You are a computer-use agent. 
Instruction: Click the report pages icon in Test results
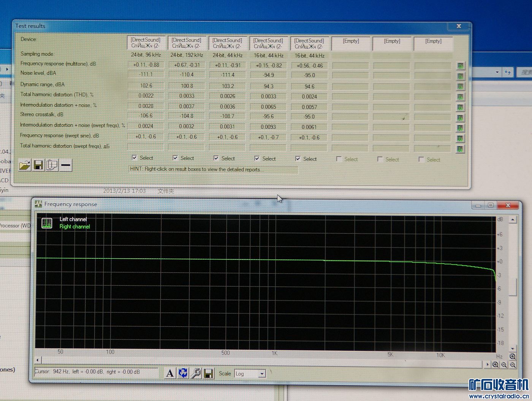(x=52, y=165)
